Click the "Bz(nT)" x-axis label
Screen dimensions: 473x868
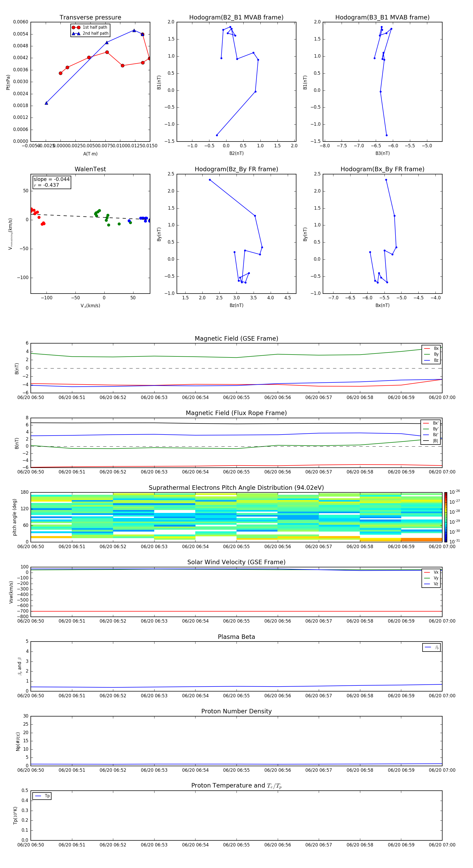pyautogui.click(x=236, y=305)
